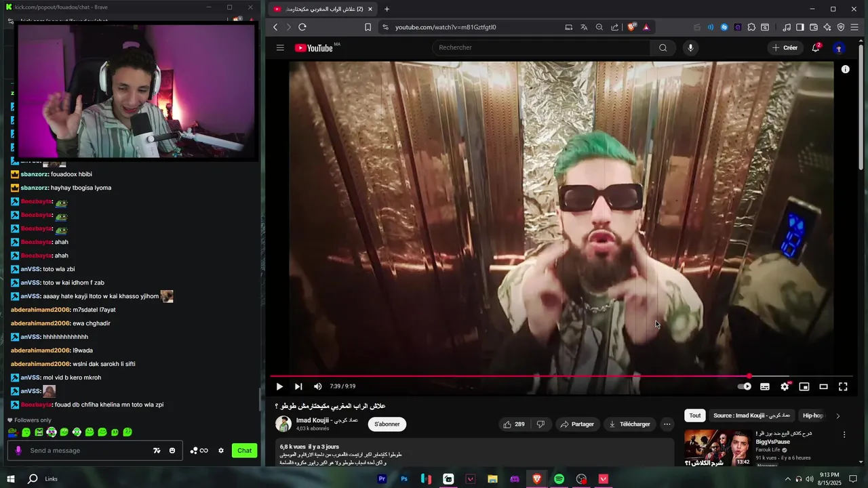Show more filter chips with the arrow
This screenshot has height=488, width=868.
click(x=837, y=415)
